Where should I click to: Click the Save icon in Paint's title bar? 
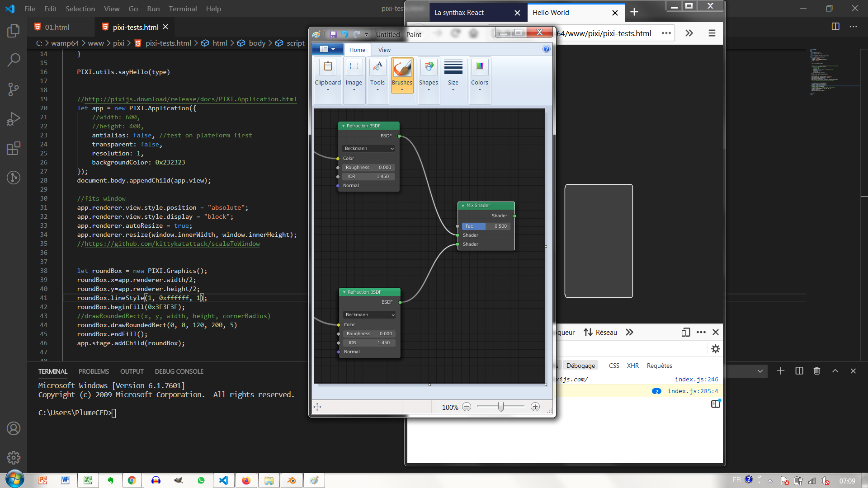(333, 34)
